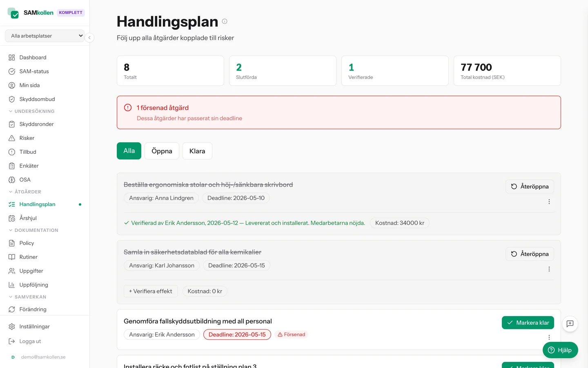This screenshot has height=368, width=588.
Task: Click the Min sida person icon
Action: point(12,85)
